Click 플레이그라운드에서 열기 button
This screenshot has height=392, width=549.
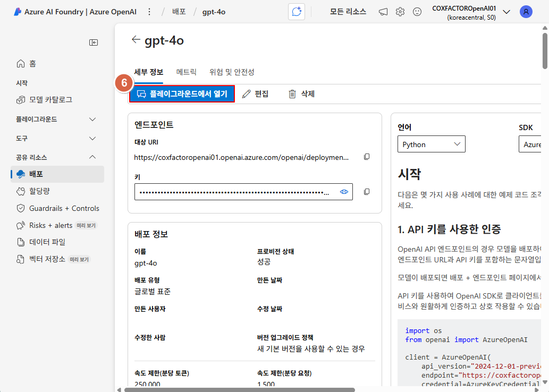click(182, 94)
